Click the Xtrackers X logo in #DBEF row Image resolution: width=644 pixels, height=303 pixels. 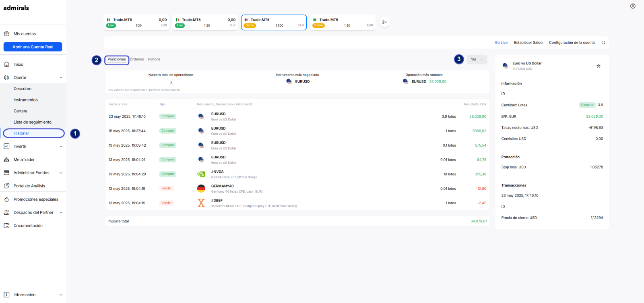201,203
